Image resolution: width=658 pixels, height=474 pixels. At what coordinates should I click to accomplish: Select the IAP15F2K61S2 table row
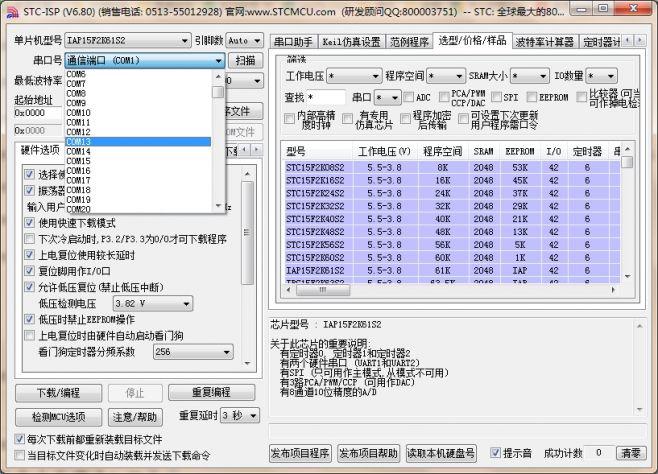coord(452,271)
